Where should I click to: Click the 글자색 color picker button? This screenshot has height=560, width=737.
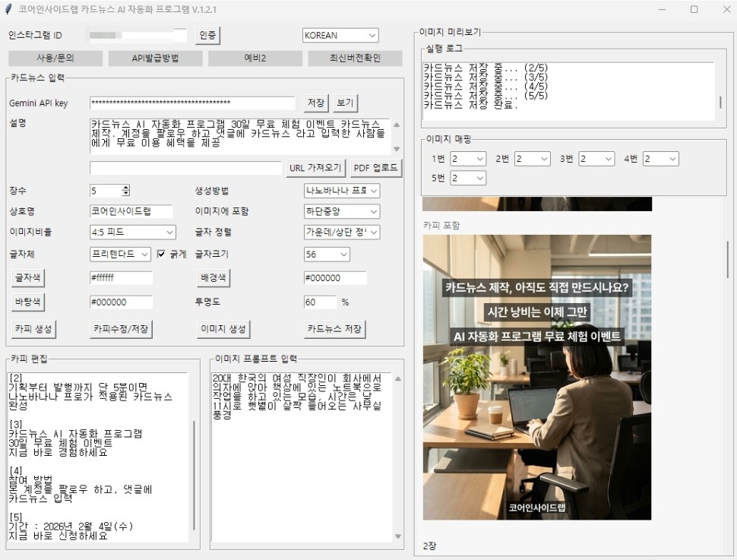pos(27,277)
